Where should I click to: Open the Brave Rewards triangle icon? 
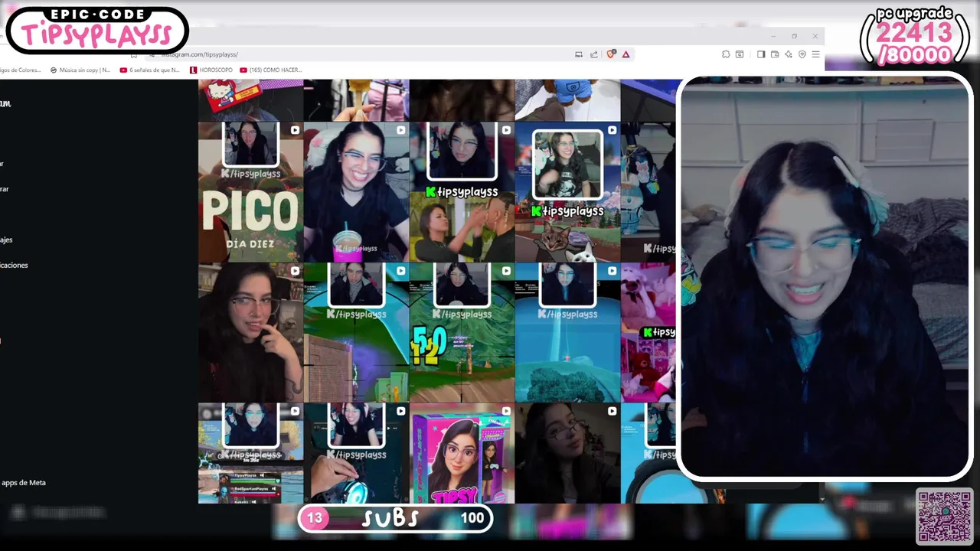pos(626,54)
